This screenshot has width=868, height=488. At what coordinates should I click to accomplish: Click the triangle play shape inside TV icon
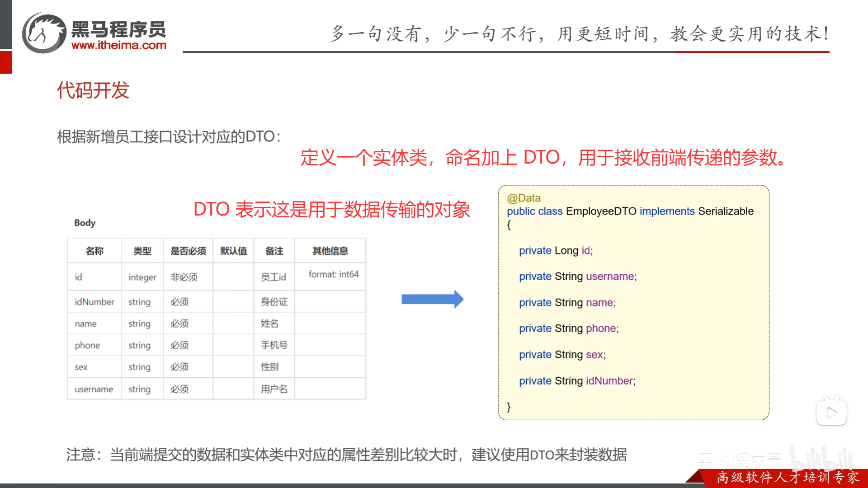pyautogui.click(x=832, y=413)
